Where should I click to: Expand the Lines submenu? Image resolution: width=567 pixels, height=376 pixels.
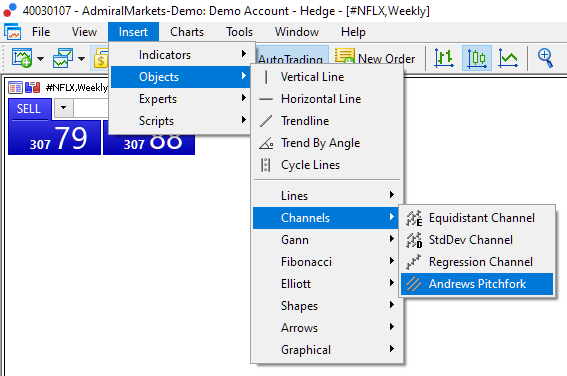tap(327, 196)
